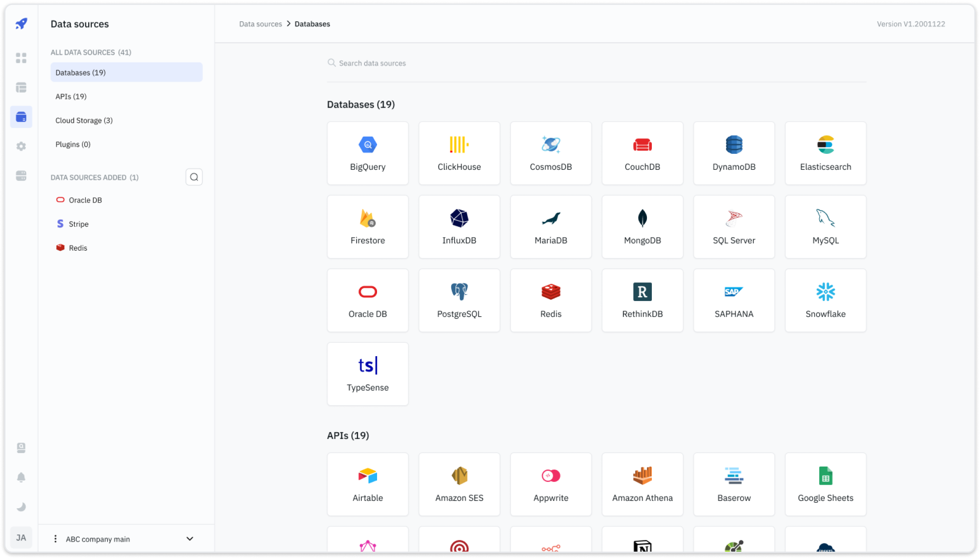
Task: Switch to the APIs (19) category
Action: 71,96
